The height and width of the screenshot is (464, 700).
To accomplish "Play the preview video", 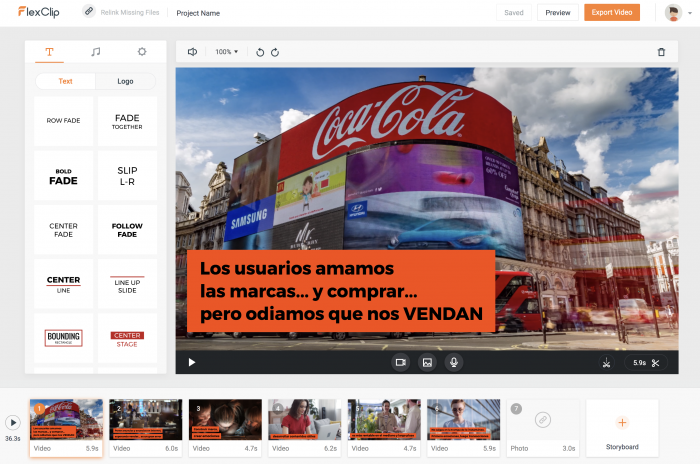I will point(192,362).
